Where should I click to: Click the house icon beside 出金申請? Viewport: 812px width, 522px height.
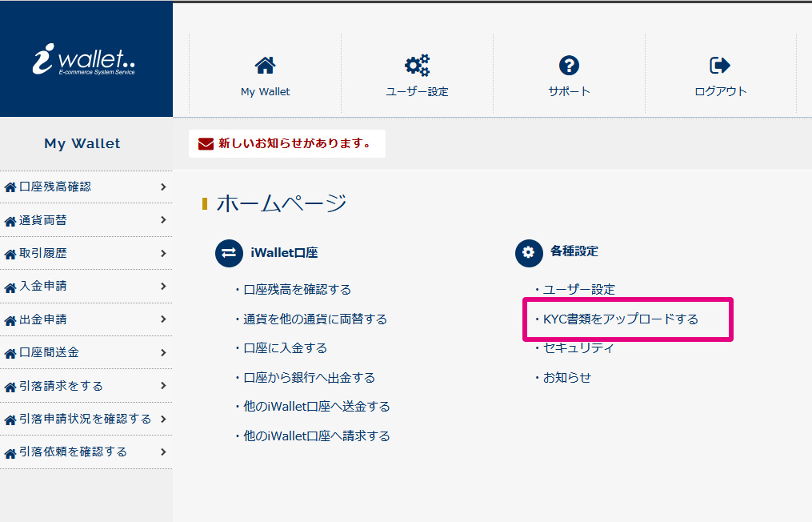point(10,320)
